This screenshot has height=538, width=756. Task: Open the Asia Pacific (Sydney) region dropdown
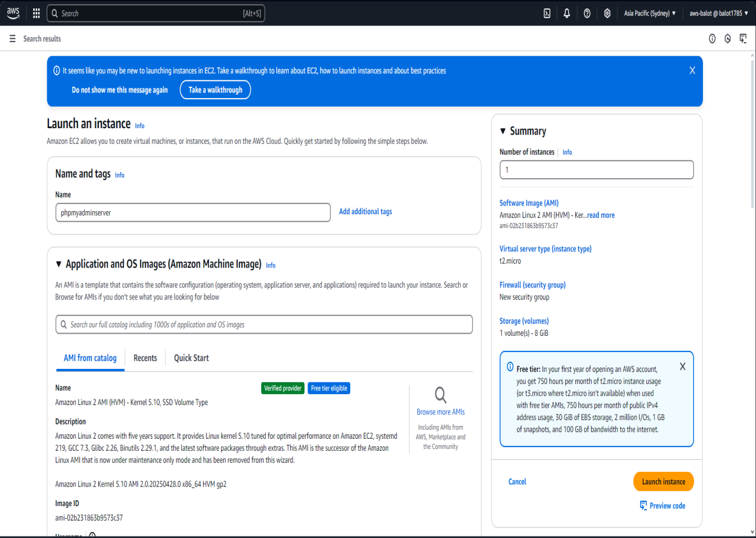pyautogui.click(x=650, y=13)
